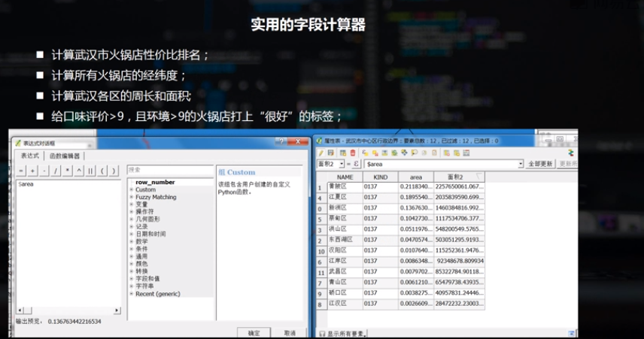
Task: Click the pan map to selected rows icon
Action: point(404,153)
